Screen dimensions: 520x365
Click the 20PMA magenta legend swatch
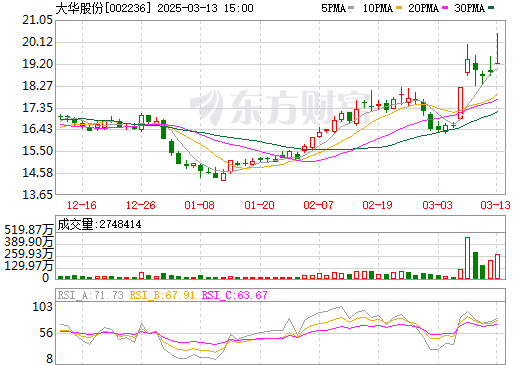click(445, 8)
